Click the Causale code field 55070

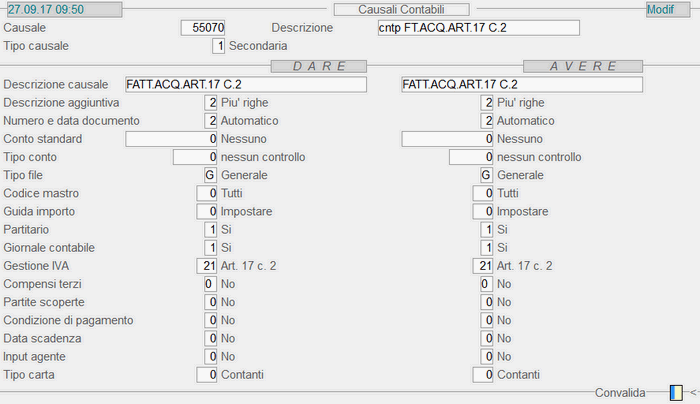tap(203, 28)
